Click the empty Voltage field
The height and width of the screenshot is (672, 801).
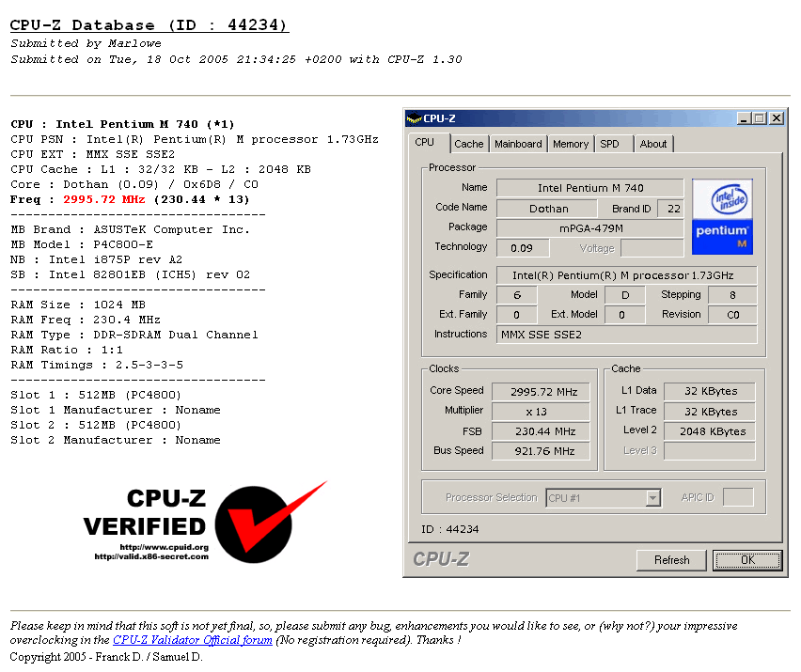pos(652,248)
